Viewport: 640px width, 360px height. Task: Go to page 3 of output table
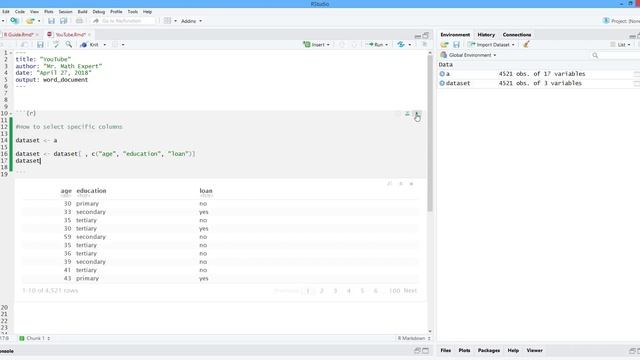point(336,291)
